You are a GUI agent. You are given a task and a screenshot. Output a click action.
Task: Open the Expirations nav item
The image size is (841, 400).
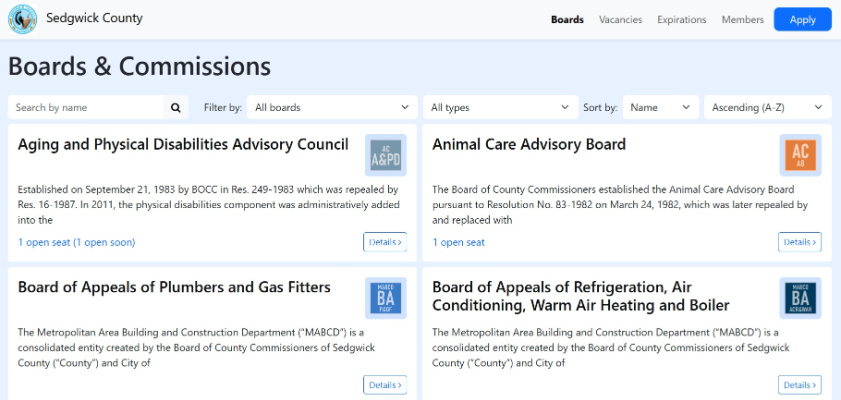coord(682,20)
